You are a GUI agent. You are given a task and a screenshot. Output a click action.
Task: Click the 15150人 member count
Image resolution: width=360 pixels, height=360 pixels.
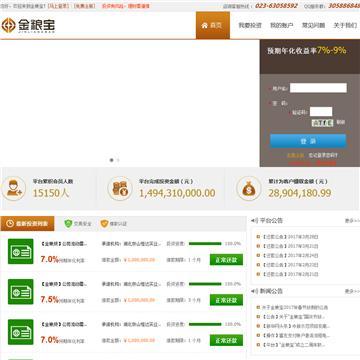pyautogui.click(x=51, y=193)
